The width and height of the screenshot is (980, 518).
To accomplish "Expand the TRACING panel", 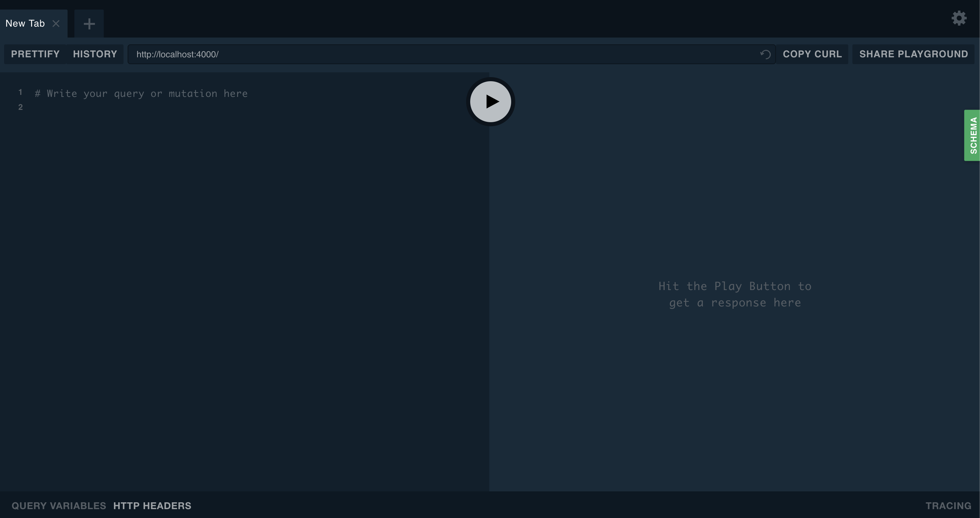I will (x=948, y=505).
